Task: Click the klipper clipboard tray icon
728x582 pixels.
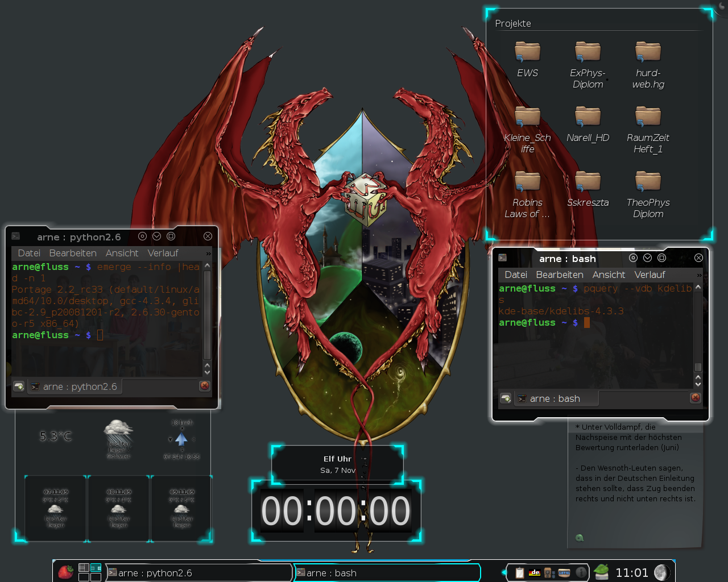Action: (x=519, y=573)
